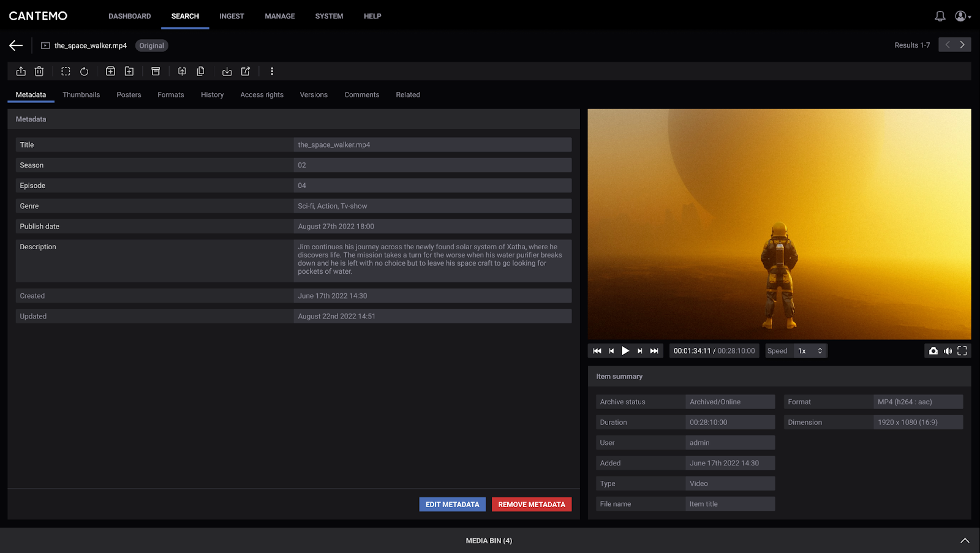
Task: Switch to the Access rights tab
Action: pyautogui.click(x=262, y=94)
